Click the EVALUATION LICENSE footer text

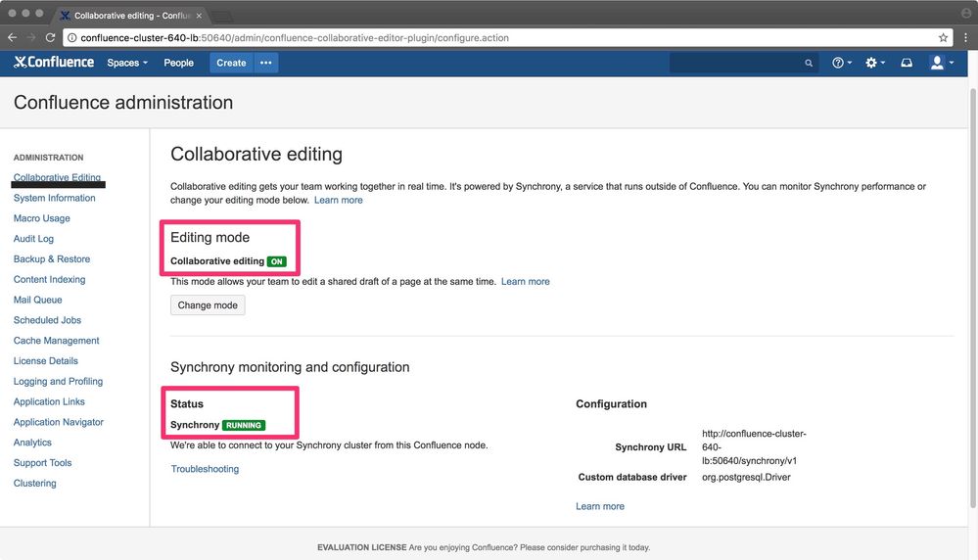point(362,547)
